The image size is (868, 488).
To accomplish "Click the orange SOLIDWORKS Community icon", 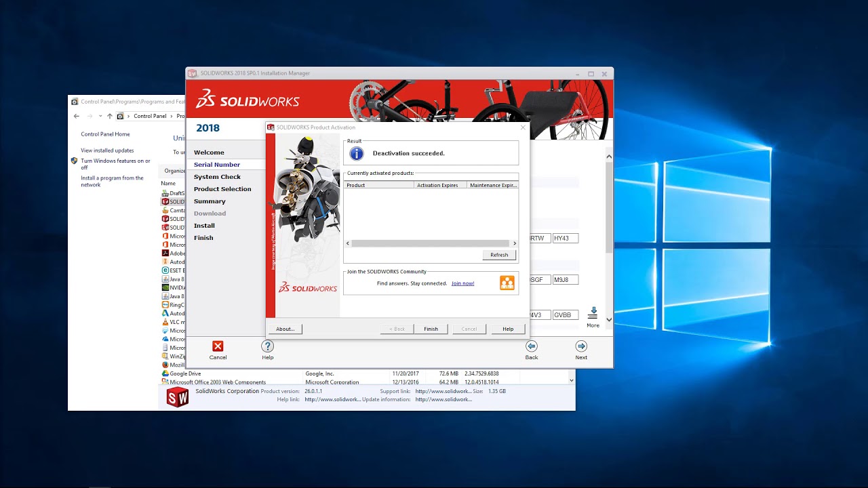I will click(x=507, y=283).
